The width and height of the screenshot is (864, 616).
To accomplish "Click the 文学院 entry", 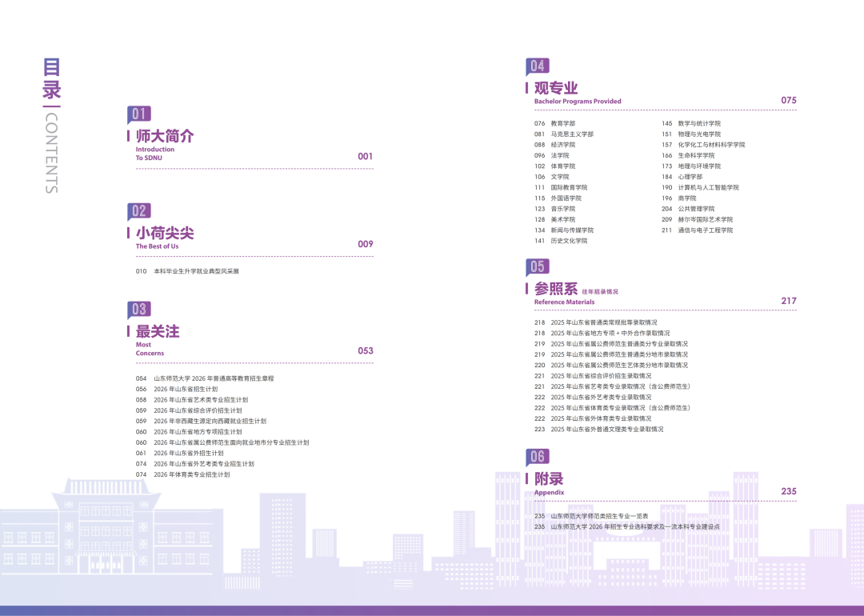I will tap(551, 177).
